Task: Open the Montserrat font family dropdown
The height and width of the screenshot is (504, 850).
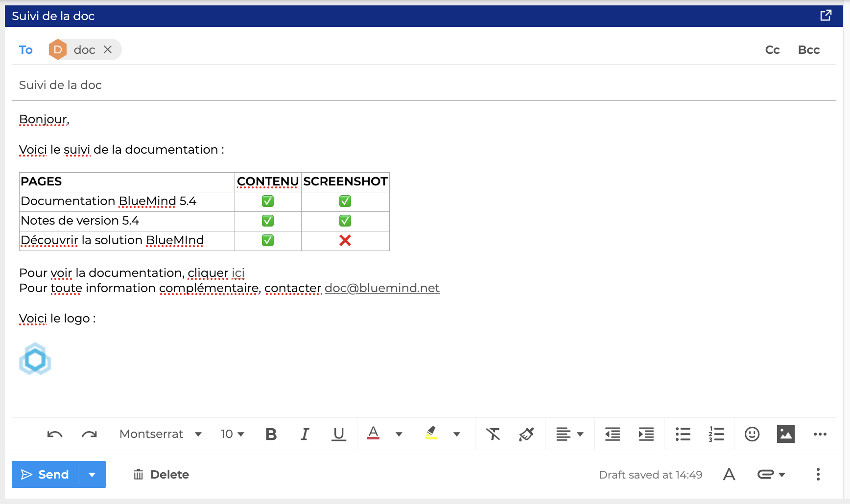Action: point(161,434)
